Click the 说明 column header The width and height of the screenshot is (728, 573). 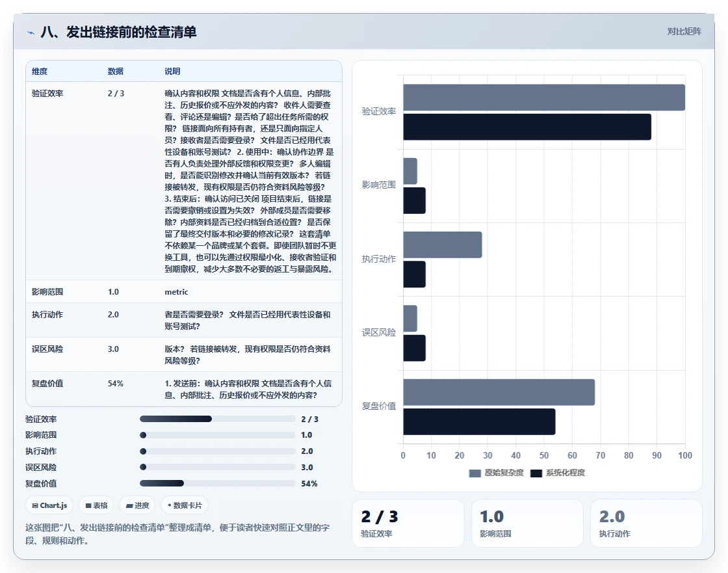pos(172,71)
